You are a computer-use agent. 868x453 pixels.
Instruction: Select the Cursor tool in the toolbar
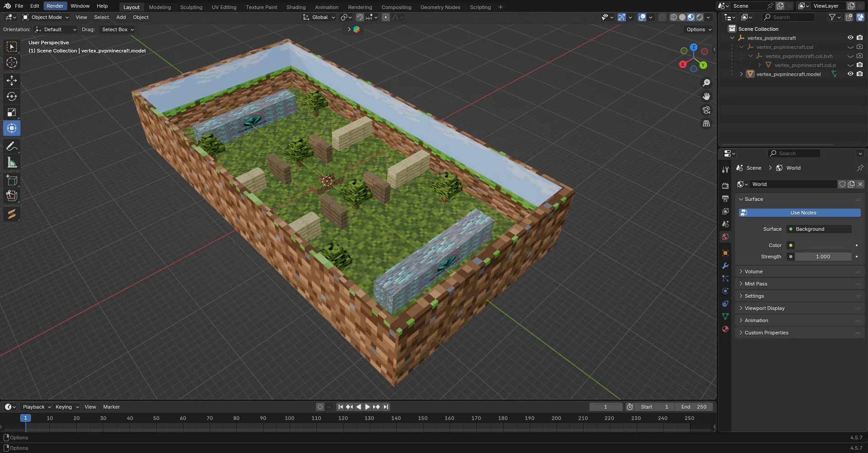(x=12, y=62)
